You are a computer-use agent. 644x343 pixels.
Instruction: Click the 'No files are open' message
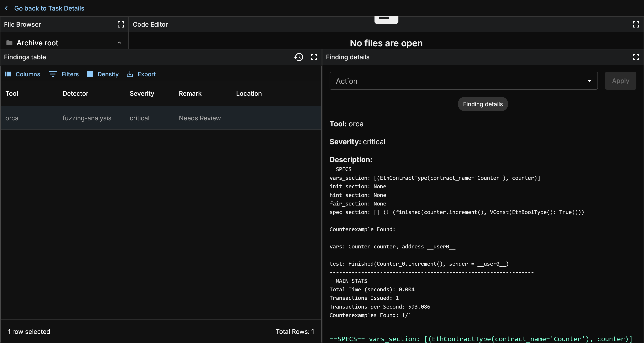point(386,43)
